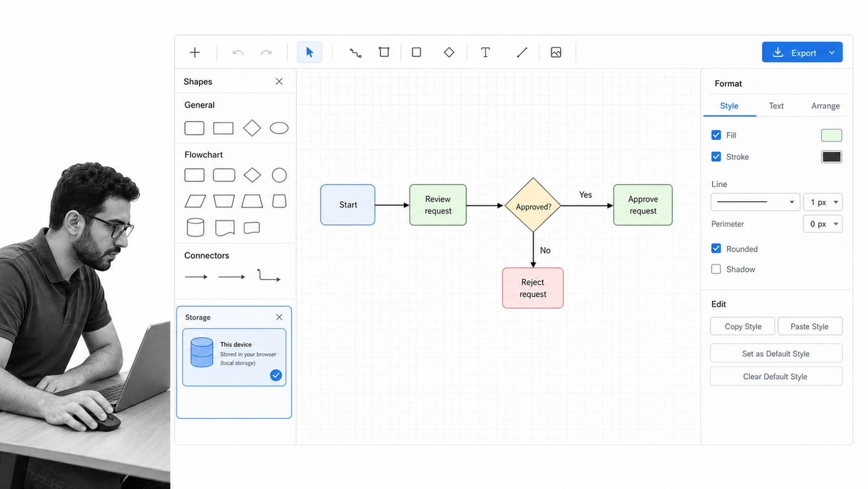
Task: Add Flowchart decision diamond shape
Action: click(x=252, y=175)
